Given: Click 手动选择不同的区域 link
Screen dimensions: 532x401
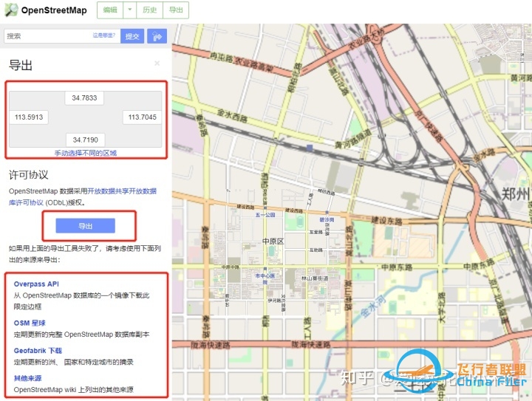Looking at the screenshot, I should coord(86,153).
